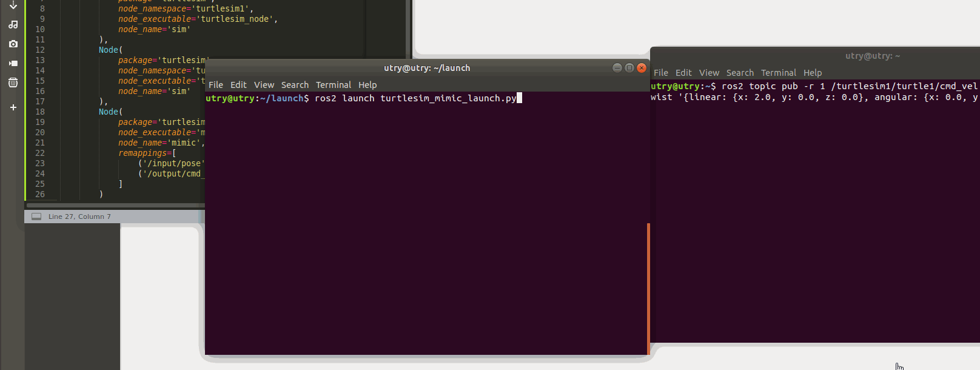This screenshot has height=370, width=980.
Task: Click node_executable='turtlesim_node' on line 9
Action: 198,19
